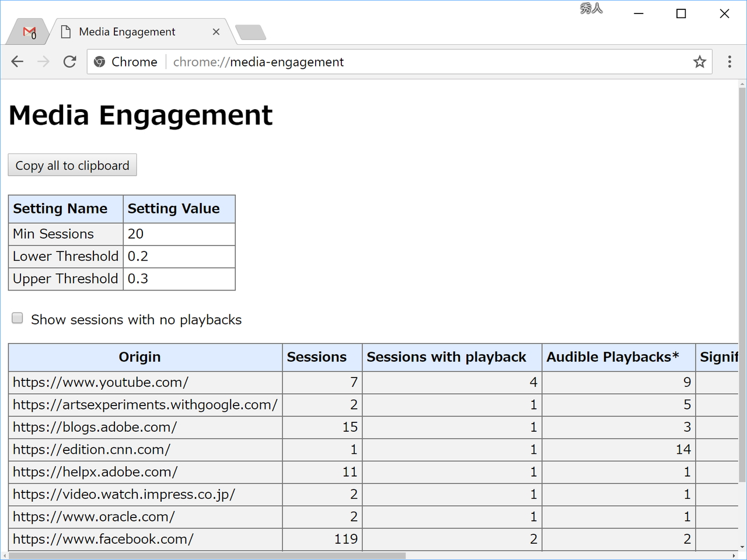Click the document icon on the active tab
Image resolution: width=747 pixels, height=560 pixels.
tap(66, 32)
